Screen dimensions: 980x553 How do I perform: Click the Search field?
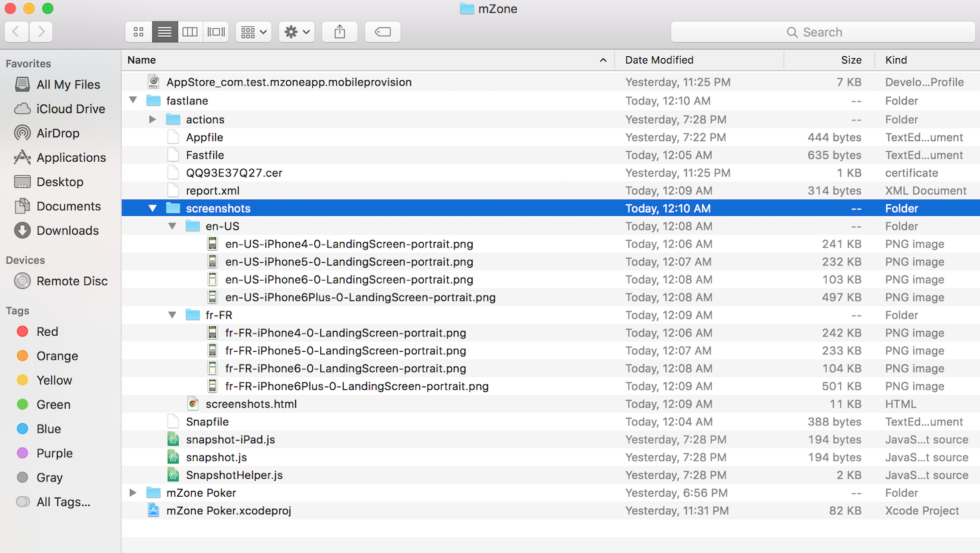(x=822, y=32)
